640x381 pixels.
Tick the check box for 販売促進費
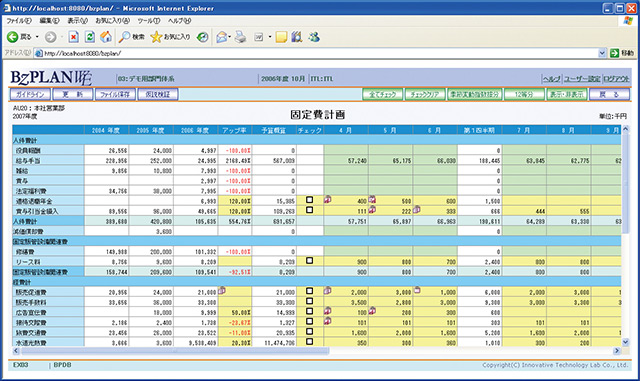click(310, 291)
